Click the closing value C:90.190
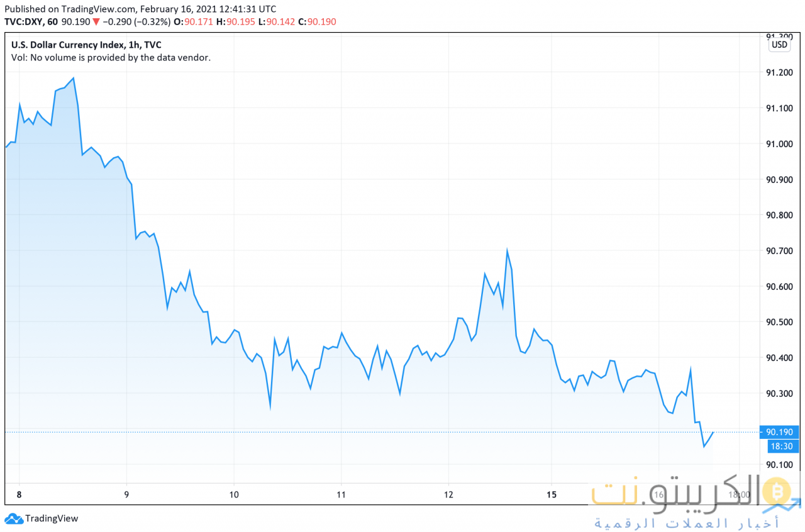 317,22
